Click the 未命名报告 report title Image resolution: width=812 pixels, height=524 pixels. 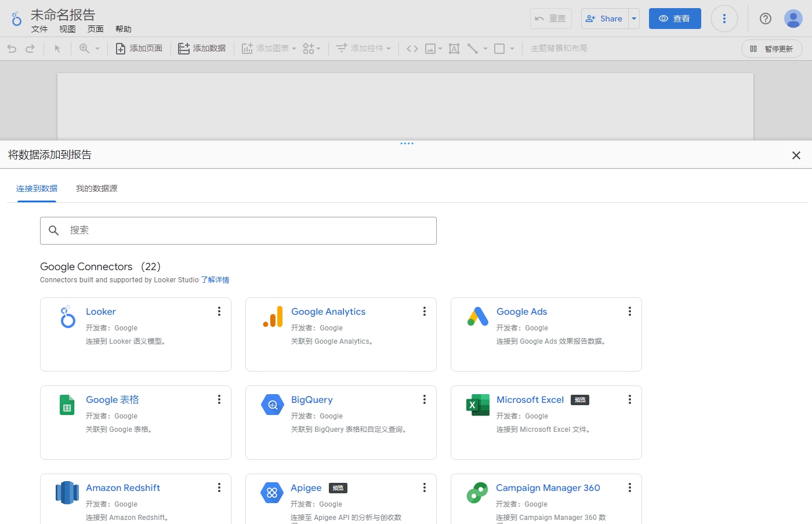tap(63, 14)
